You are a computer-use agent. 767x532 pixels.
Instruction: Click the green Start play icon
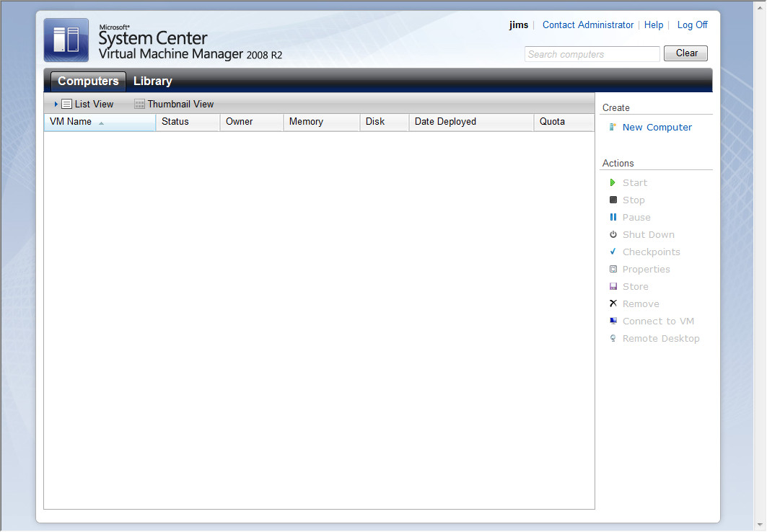(x=613, y=183)
